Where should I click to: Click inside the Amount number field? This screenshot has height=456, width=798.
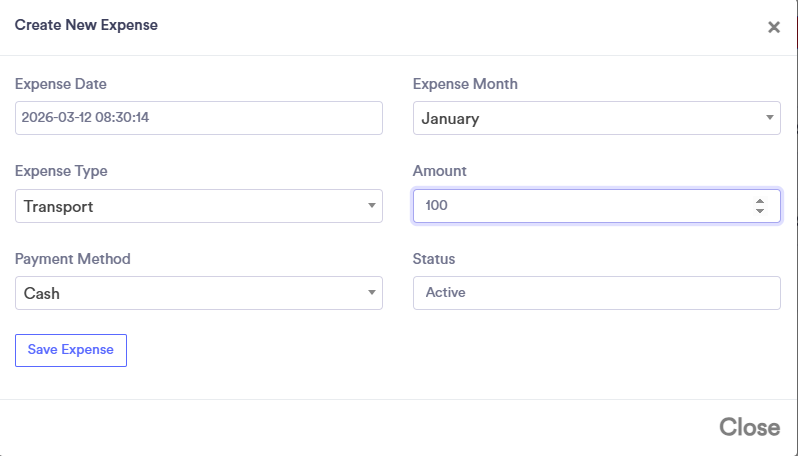click(x=580, y=206)
